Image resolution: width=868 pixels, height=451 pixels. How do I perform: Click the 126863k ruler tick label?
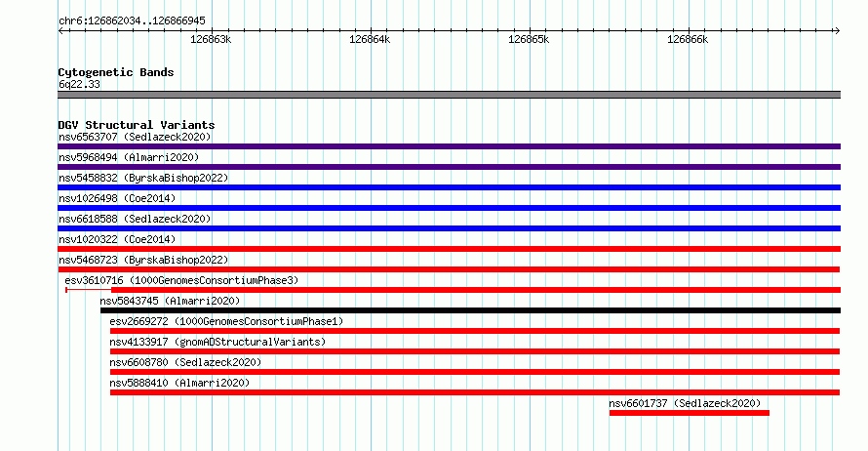(211, 39)
